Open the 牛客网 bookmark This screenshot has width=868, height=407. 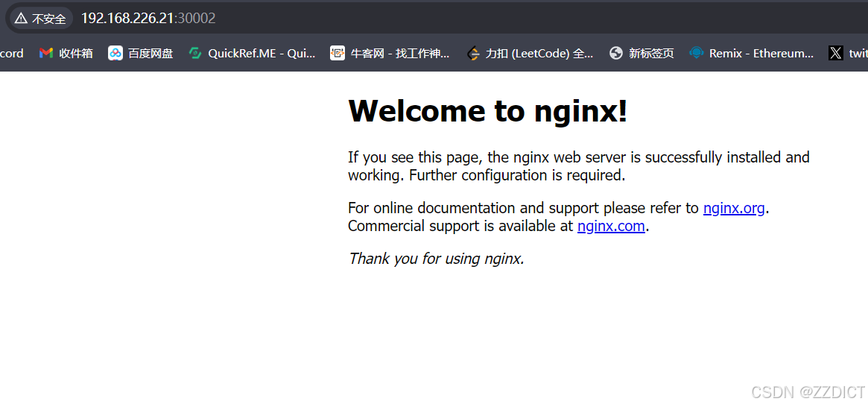point(390,53)
